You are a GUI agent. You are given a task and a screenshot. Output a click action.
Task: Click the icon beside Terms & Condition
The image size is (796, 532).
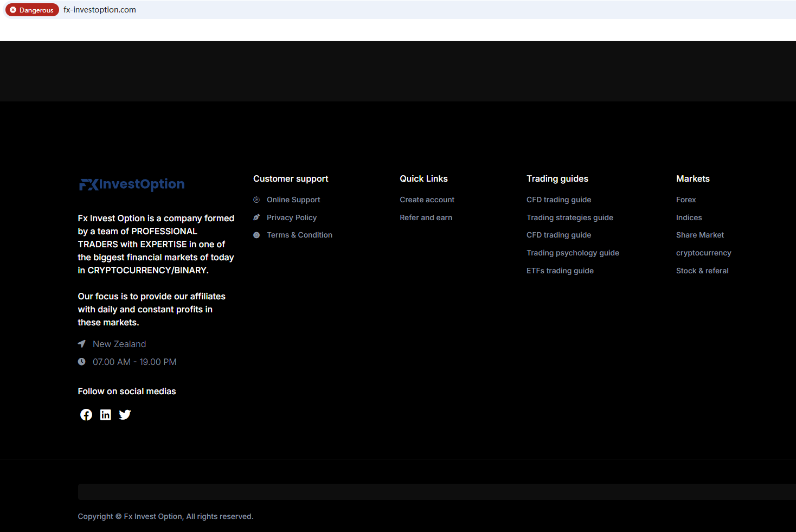[256, 235]
